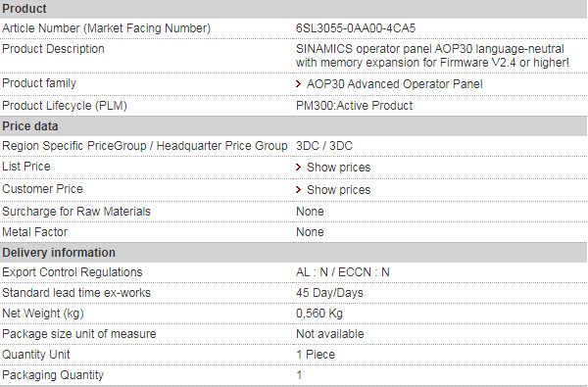The height and width of the screenshot is (387, 588).
Task: Show prices for List Price
Action: point(339,168)
